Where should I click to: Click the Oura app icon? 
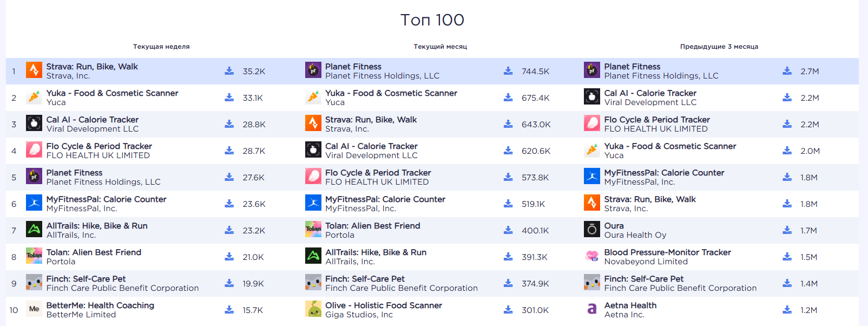tap(592, 230)
